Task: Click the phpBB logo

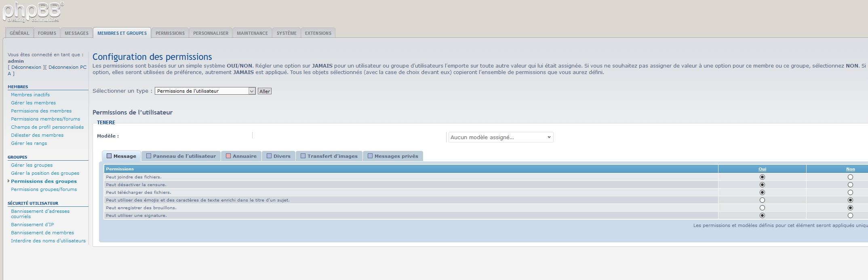Action: (x=33, y=12)
